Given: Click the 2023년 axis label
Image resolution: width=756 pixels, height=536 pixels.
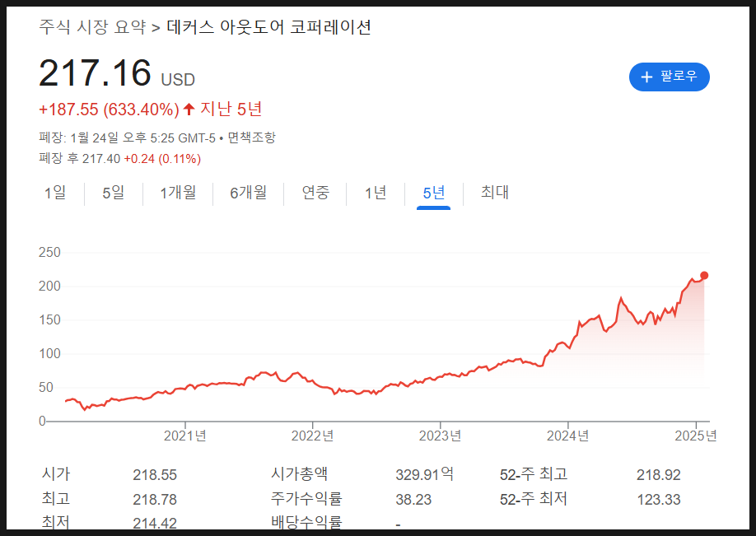Looking at the screenshot, I should pos(441,436).
